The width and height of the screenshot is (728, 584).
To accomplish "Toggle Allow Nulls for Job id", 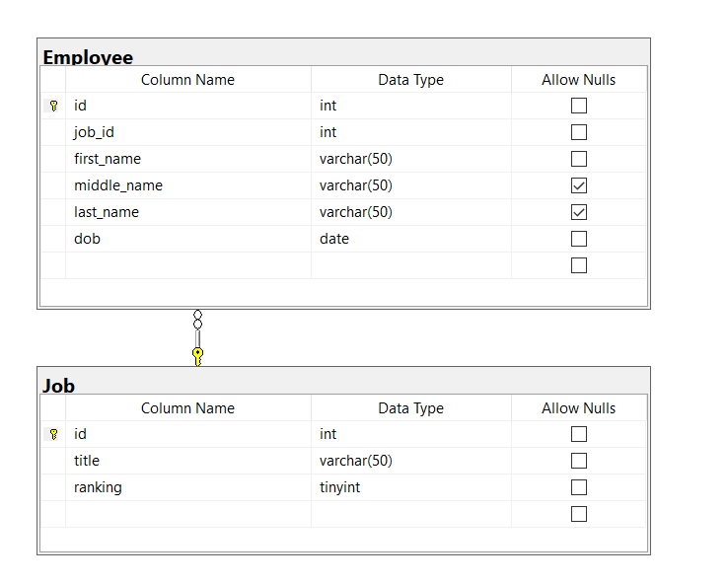I will coord(578,434).
